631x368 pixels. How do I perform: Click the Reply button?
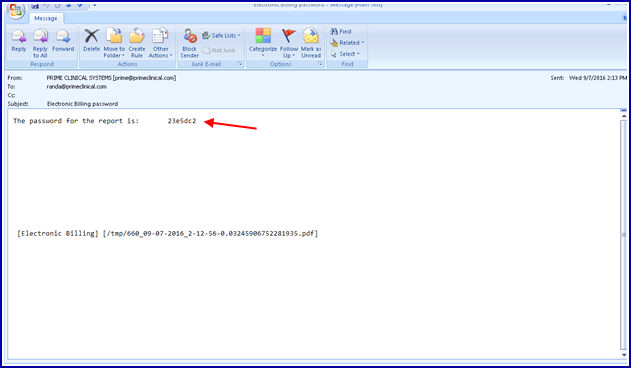19,41
